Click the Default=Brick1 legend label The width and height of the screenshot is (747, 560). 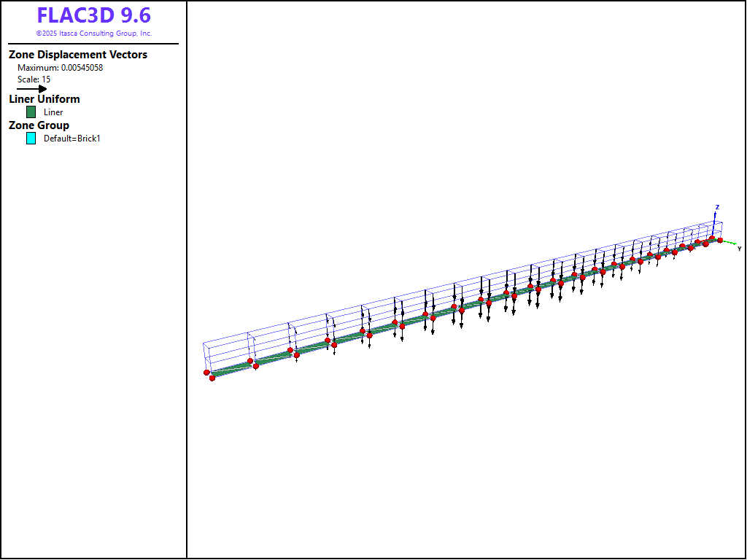(71, 139)
